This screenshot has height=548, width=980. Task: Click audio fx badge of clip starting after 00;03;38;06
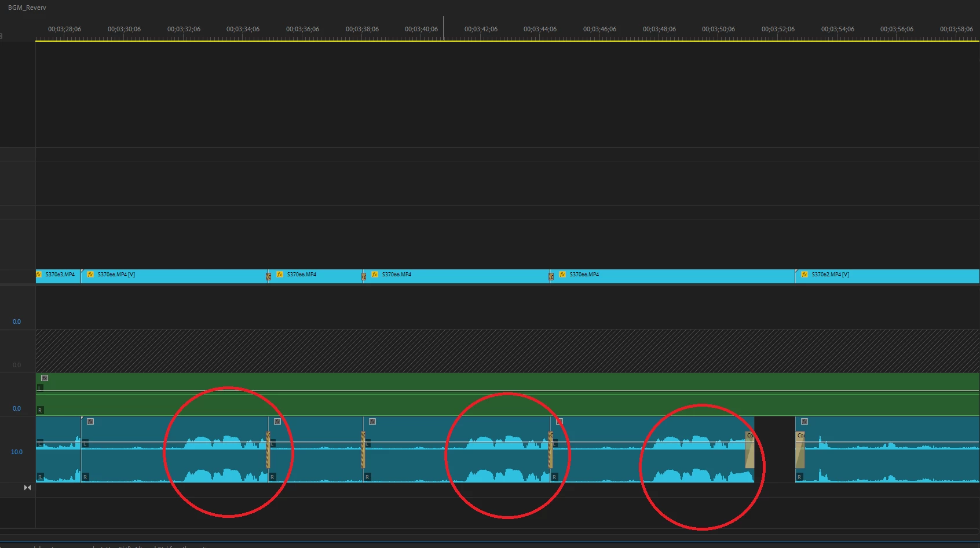372,422
